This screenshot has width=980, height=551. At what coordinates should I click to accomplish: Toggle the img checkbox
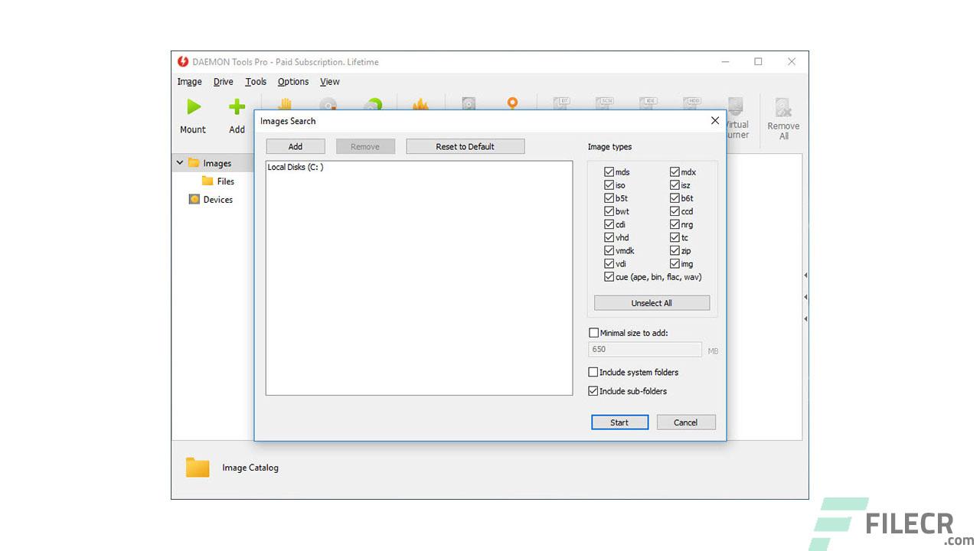pyautogui.click(x=675, y=263)
